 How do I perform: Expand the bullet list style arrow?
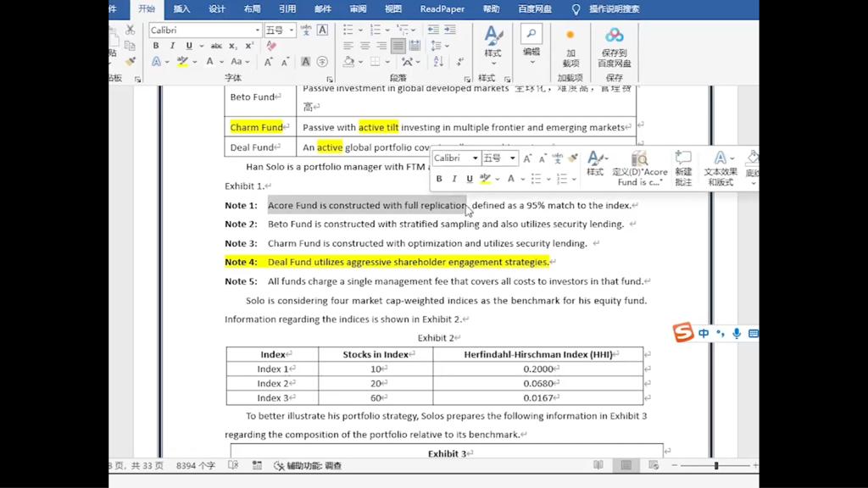[x=360, y=30]
